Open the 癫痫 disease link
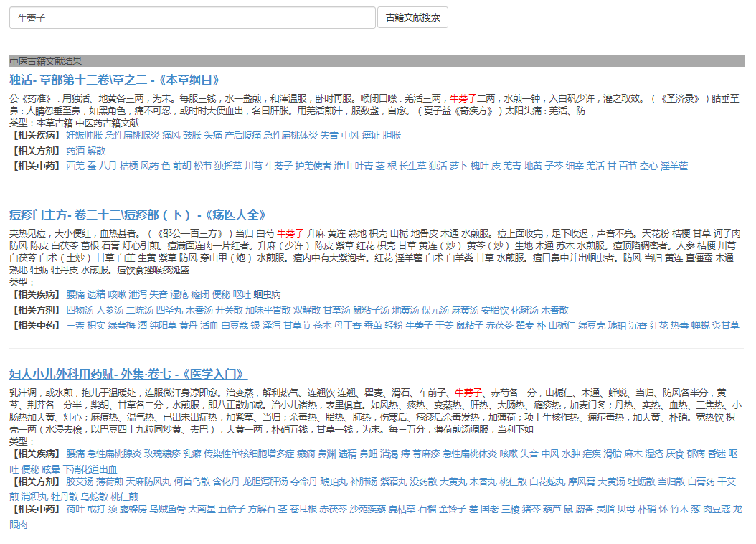Viewport: 756px width, 544px height. coord(306,454)
